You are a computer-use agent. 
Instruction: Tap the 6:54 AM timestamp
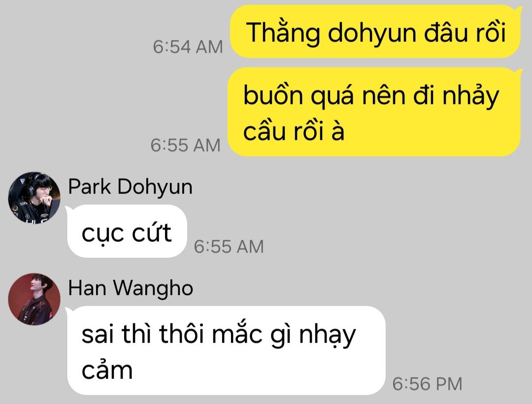tap(188, 47)
